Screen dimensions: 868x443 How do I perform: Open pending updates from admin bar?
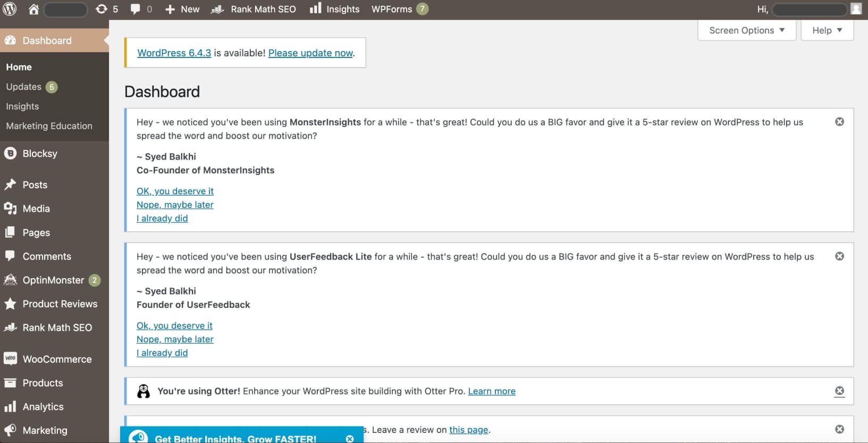[107, 9]
